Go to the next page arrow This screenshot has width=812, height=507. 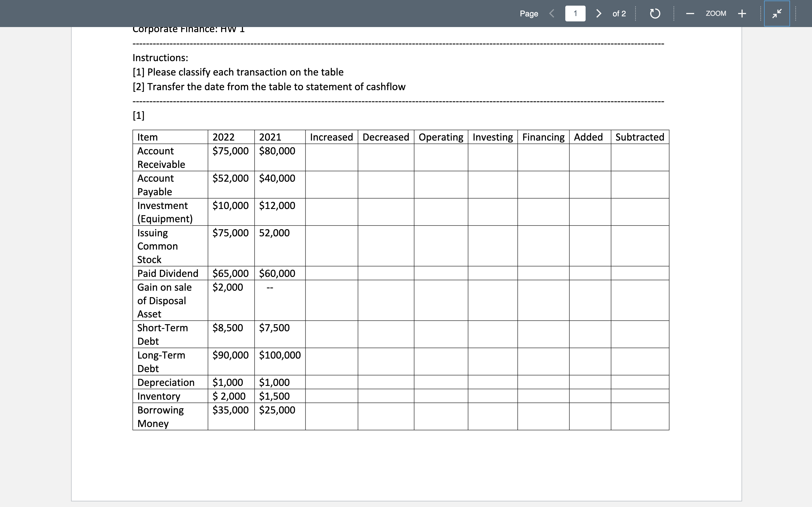(598, 14)
